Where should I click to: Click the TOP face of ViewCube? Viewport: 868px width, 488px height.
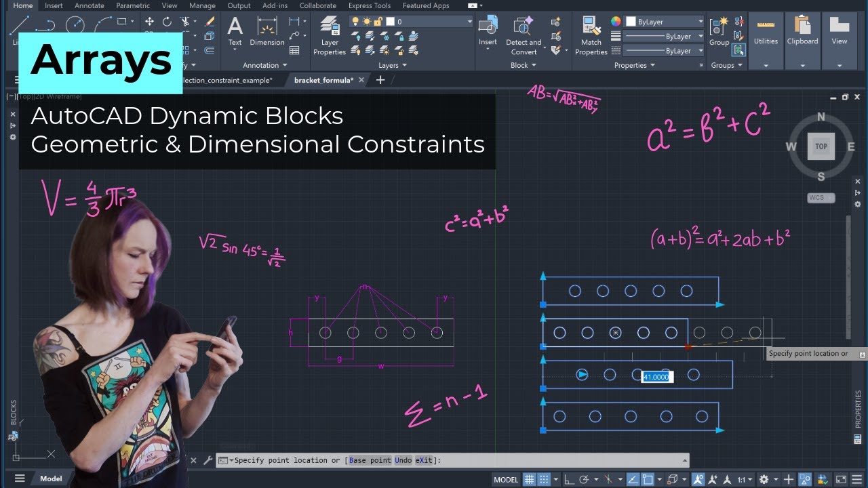(x=821, y=146)
